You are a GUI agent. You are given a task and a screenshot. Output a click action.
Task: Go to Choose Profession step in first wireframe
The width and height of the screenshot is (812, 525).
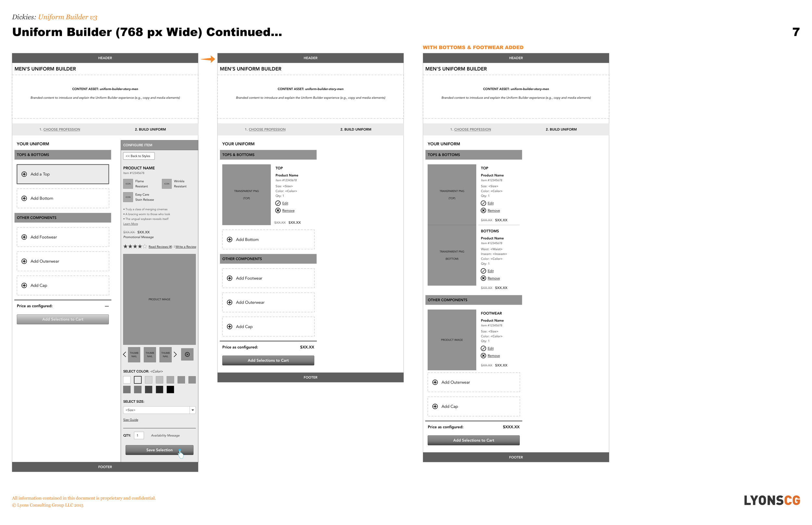(61, 130)
